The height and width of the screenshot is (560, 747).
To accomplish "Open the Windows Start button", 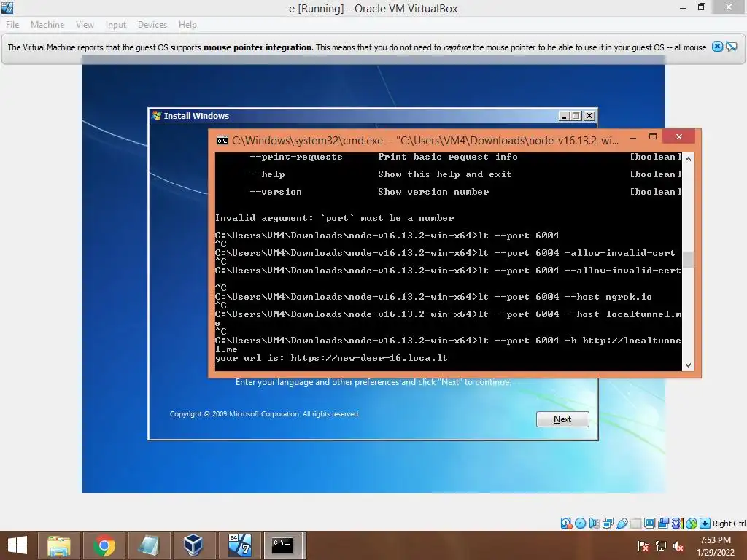I will tap(18, 545).
